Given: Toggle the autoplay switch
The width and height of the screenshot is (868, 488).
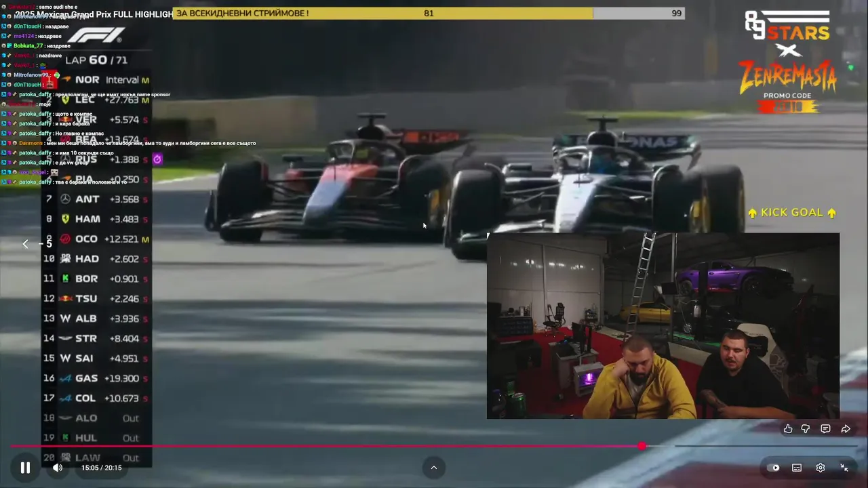Looking at the screenshot, I should (773, 468).
